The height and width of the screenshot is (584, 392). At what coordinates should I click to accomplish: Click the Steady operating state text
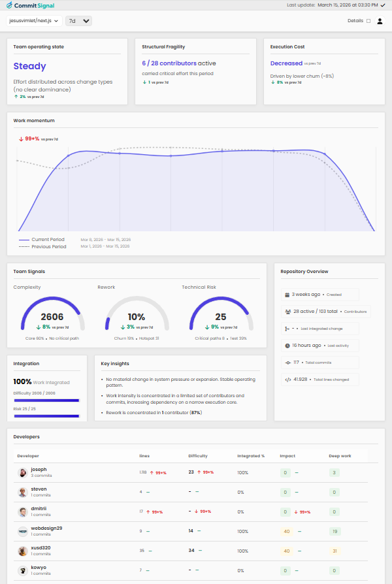(x=30, y=66)
